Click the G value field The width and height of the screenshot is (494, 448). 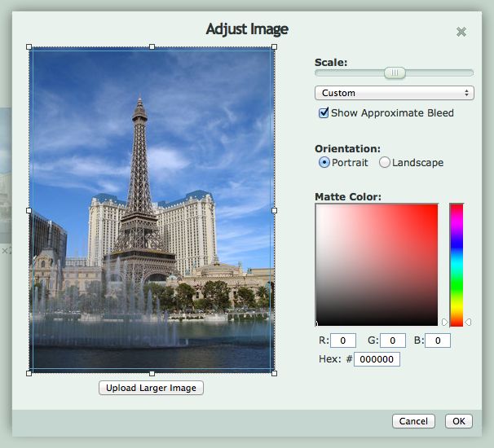(x=393, y=340)
